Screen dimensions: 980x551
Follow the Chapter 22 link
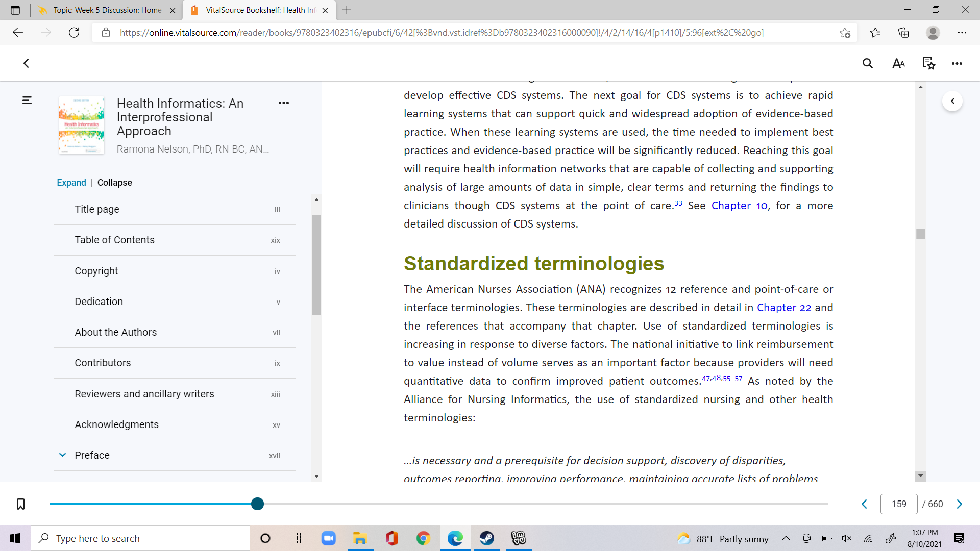[784, 308]
